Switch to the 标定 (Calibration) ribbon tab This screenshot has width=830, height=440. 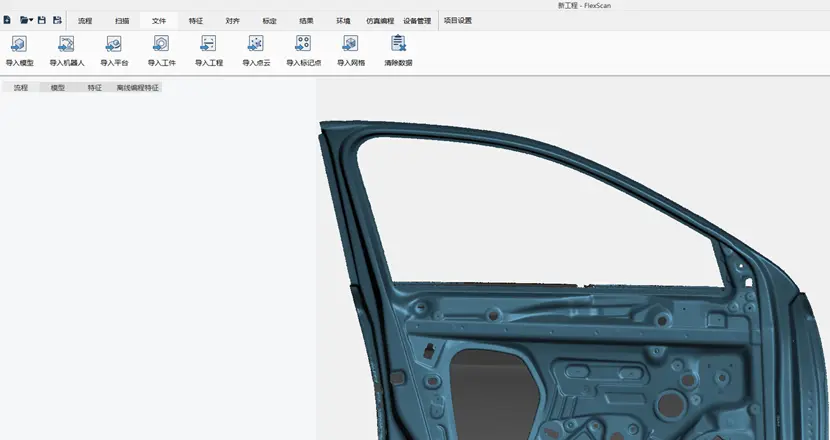pos(270,20)
